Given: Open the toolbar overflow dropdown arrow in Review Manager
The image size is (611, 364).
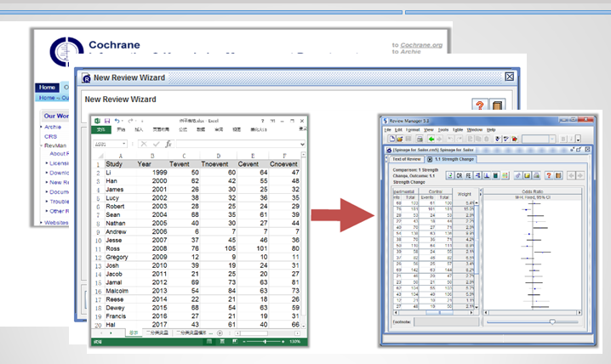Looking at the screenshot, I should (578, 139).
